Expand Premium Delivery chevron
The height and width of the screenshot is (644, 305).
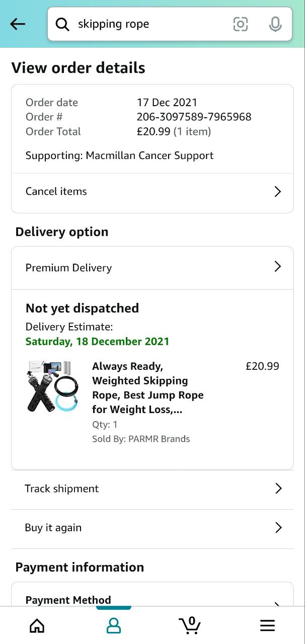[277, 267]
